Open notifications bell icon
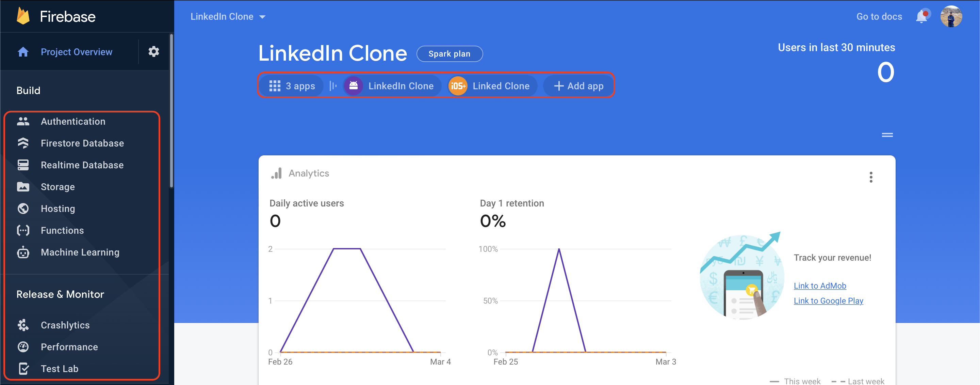 (x=922, y=16)
